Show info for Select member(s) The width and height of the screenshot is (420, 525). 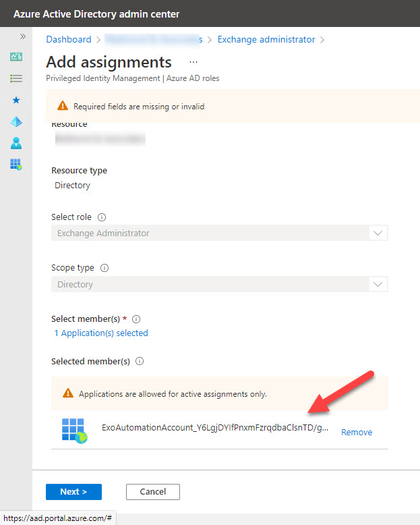pyautogui.click(x=136, y=319)
